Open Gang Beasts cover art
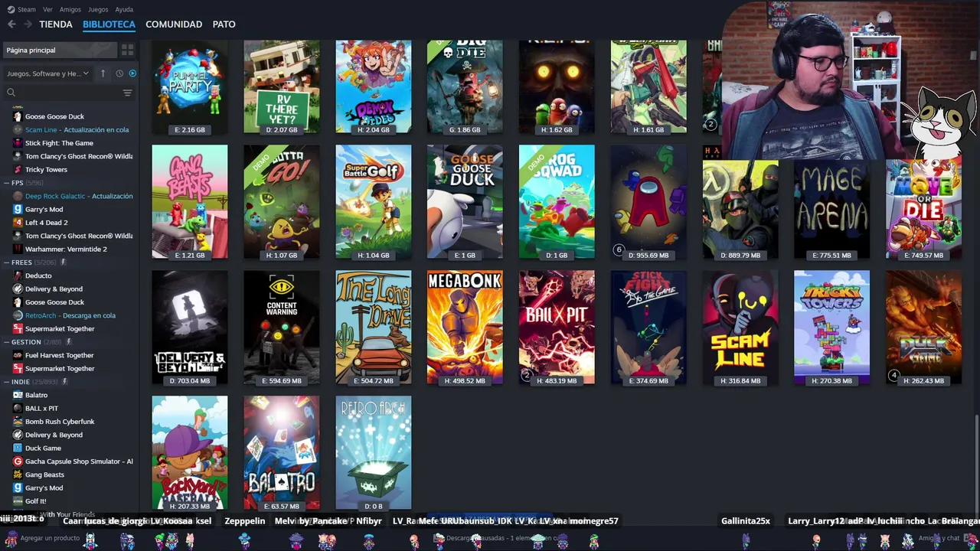The height and width of the screenshot is (551, 980). 190,201
